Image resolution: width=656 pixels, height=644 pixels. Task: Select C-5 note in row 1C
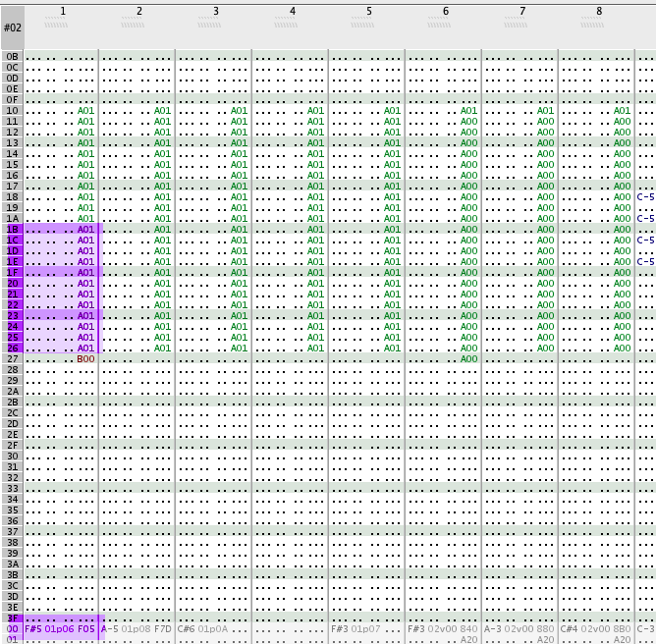point(646,241)
